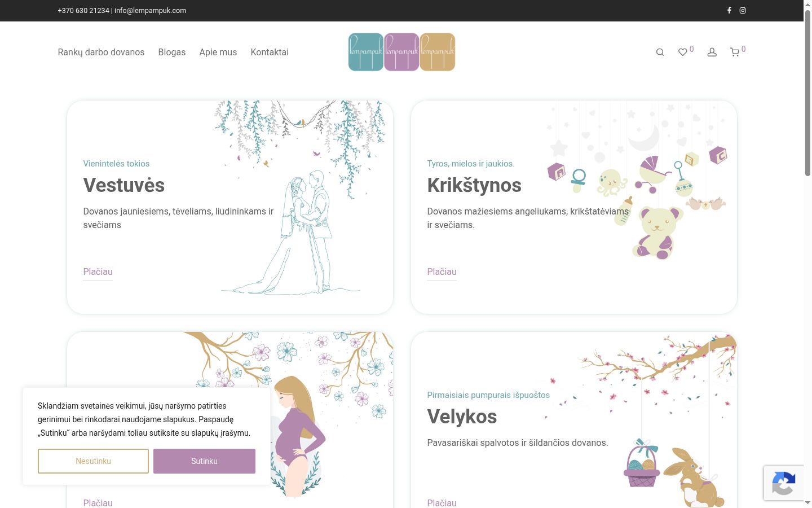Open the wishlist heart icon
Viewport: 812px width, 508px height.
682,52
